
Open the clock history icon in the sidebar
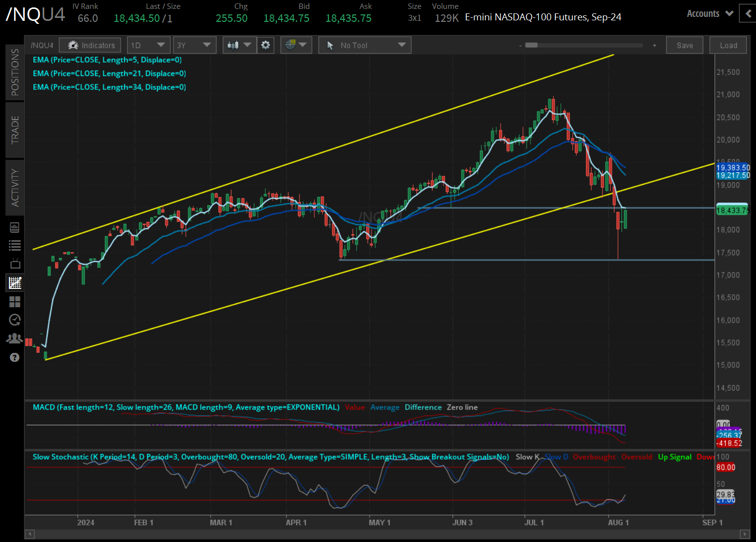pos(15,320)
